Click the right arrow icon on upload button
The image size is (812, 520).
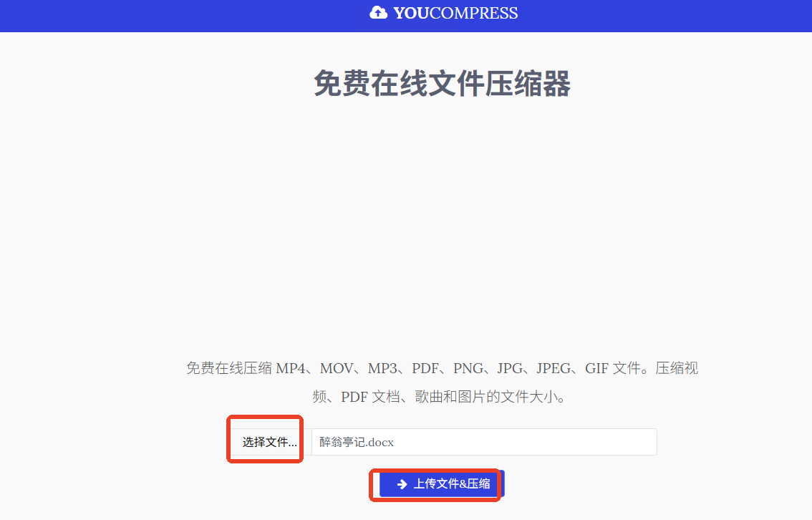[x=402, y=484]
